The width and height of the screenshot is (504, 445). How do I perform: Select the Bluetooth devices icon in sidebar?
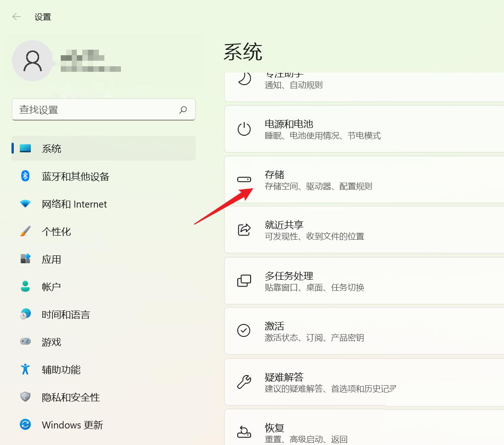point(24,176)
